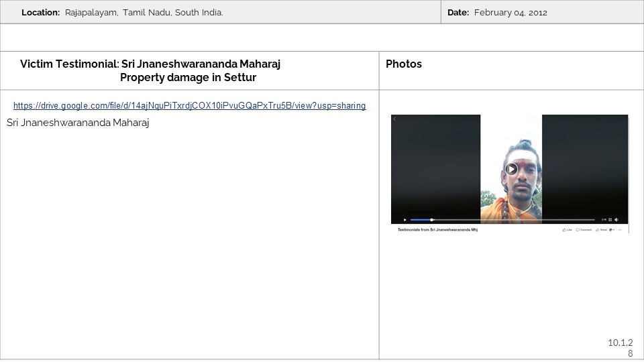The height and width of the screenshot is (362, 644).
Task: Click 'Property damage in Settur' subtitle
Action: [x=188, y=78]
